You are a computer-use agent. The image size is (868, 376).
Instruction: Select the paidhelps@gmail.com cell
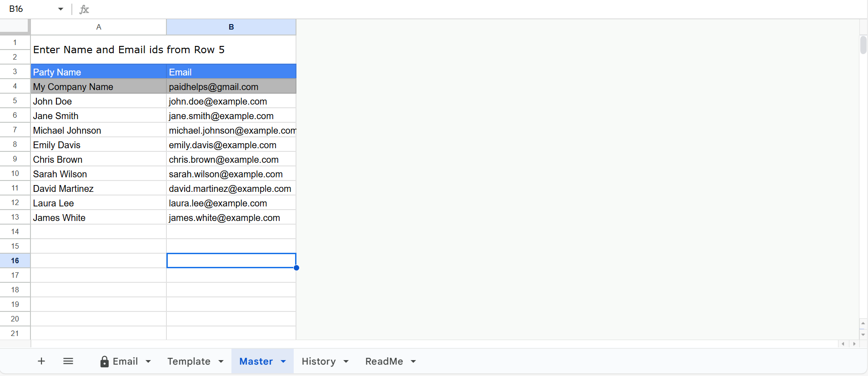231,86
